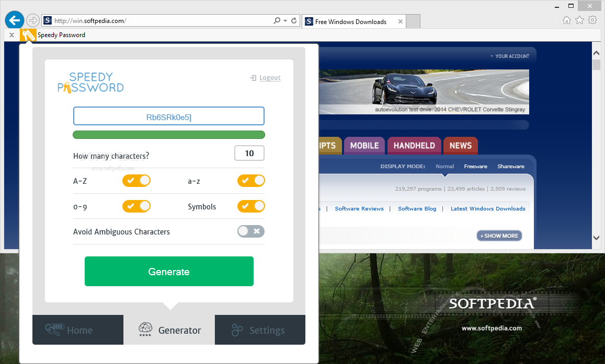Viewport: 605px width, 364px height.
Task: Click the '219,297 programs' statistics text
Action: click(x=418, y=189)
